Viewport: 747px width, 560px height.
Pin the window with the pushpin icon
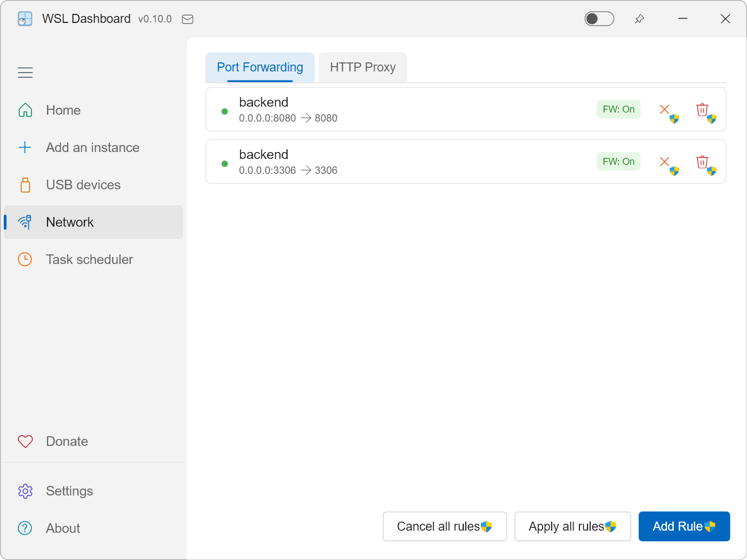point(639,19)
